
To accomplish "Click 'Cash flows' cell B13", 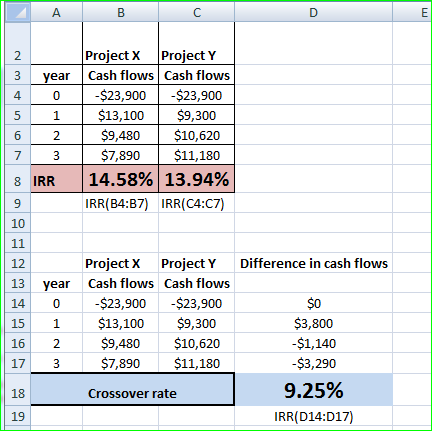I will [x=121, y=283].
